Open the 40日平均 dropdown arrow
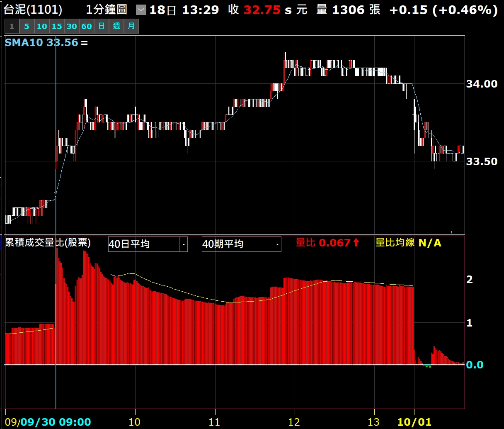This screenshot has width=504, height=429. tap(183, 244)
